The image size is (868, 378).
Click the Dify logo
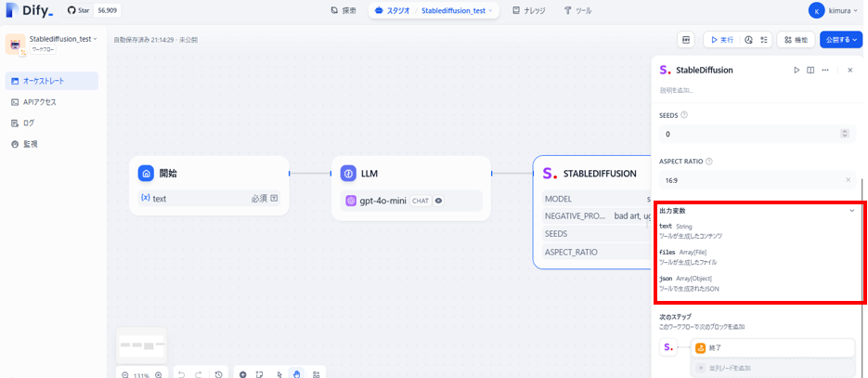(x=30, y=10)
